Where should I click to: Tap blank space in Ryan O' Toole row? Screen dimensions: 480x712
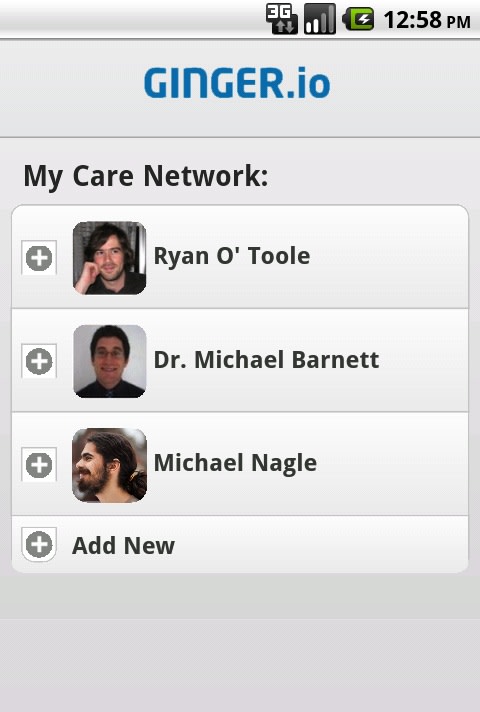coord(388,257)
